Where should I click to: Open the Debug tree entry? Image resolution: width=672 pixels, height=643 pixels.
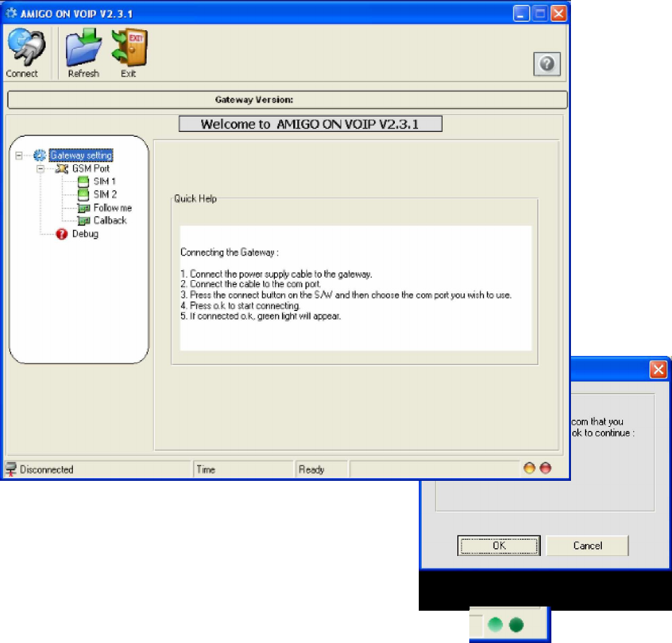pos(85,234)
